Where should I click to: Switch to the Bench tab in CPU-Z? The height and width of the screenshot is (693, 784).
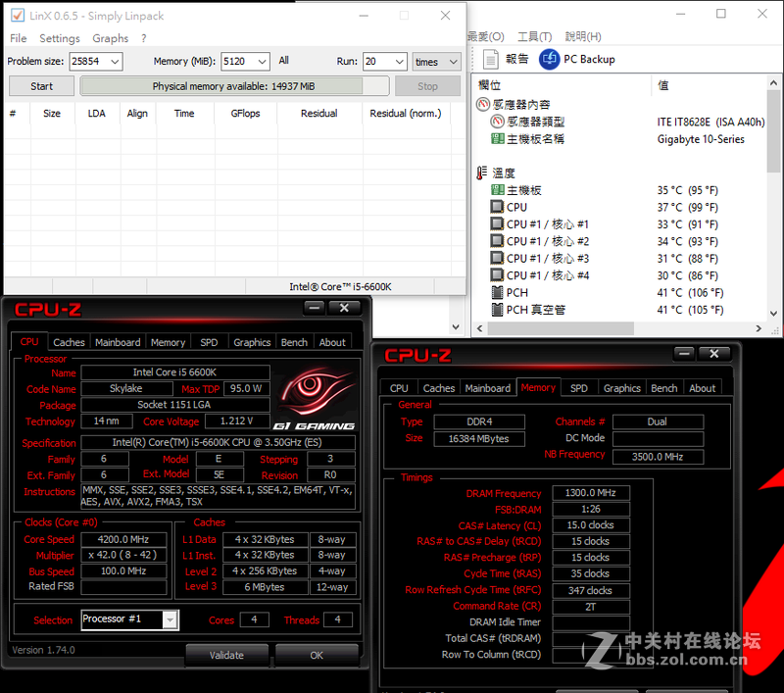[295, 342]
